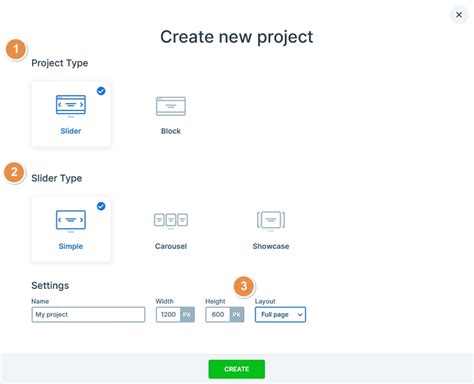This screenshot has height=384, width=474.
Task: Open the Layout dropdown
Action: coord(280,314)
